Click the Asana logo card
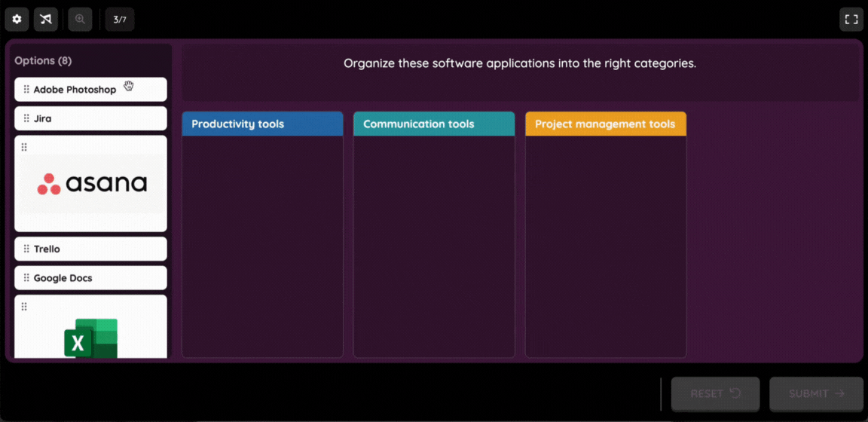Screen dimensions: 868x422 tap(90, 183)
